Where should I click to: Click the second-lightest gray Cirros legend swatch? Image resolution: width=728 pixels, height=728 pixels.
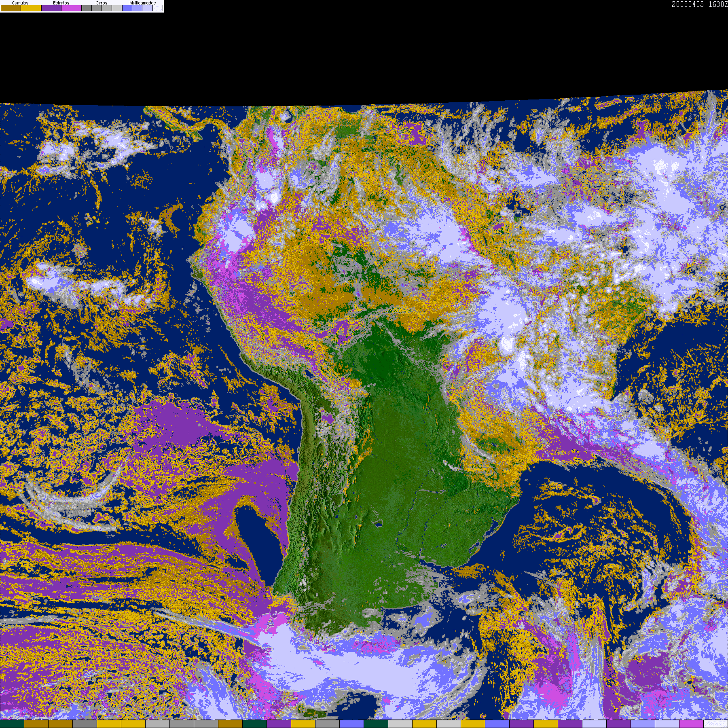[x=107, y=8]
